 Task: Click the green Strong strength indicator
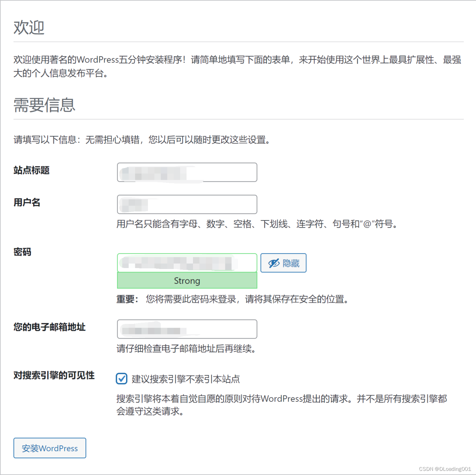[187, 281]
